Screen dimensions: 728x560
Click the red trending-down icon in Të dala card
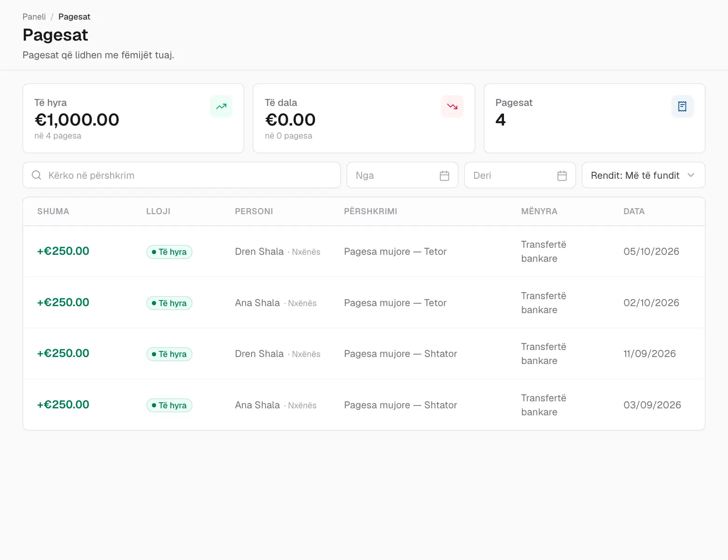pyautogui.click(x=452, y=106)
